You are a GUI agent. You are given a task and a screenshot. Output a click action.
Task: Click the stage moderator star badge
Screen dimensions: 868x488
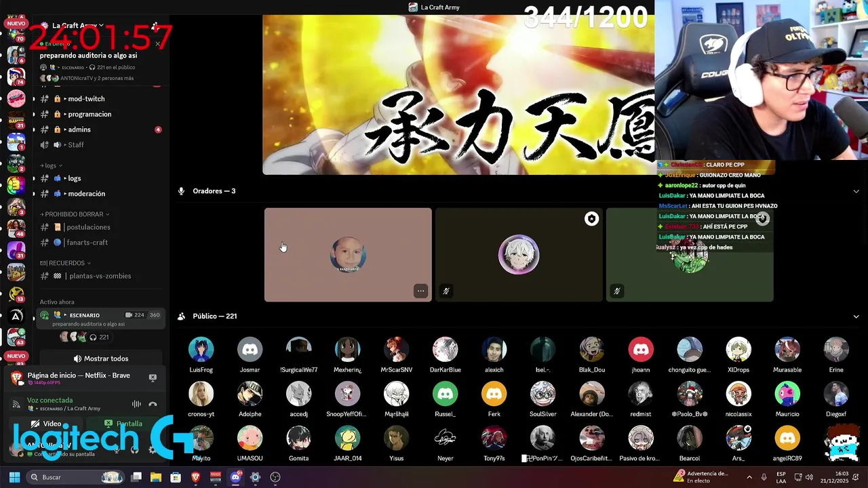click(591, 218)
